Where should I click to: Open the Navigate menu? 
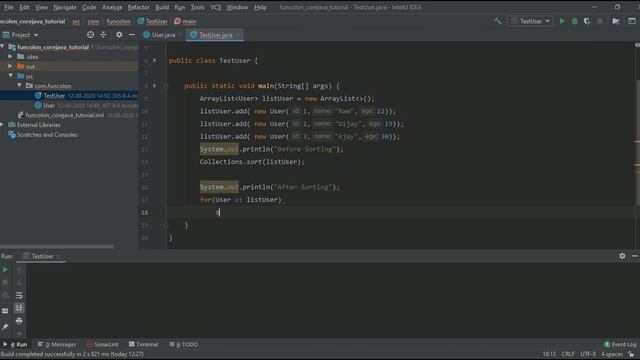64,7
